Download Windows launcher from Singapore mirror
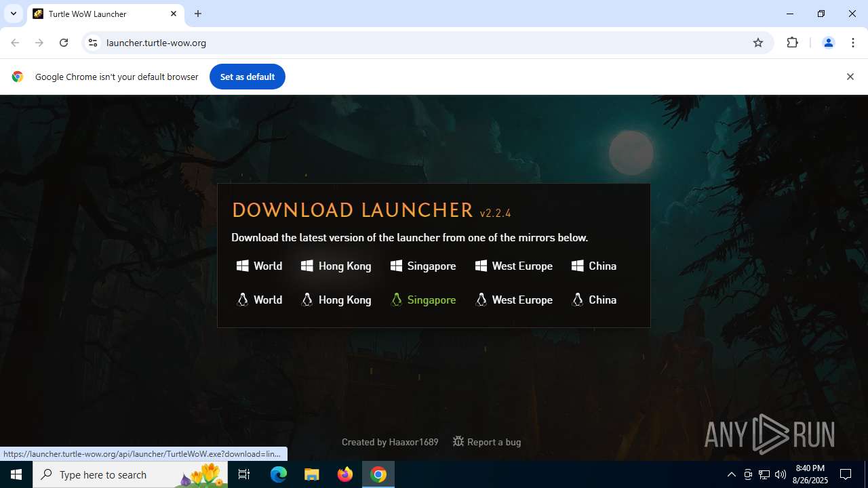868x488 pixels. (423, 266)
